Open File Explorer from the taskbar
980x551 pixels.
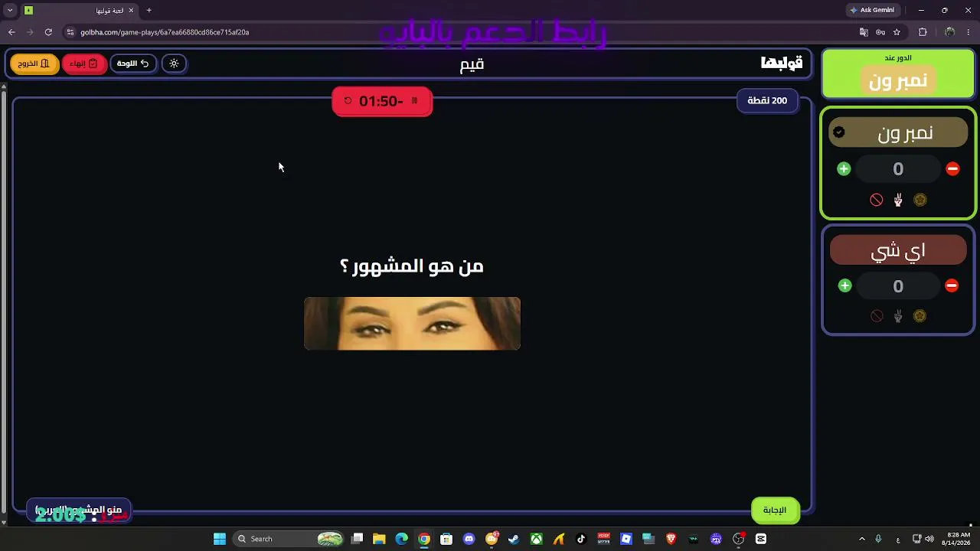(379, 539)
